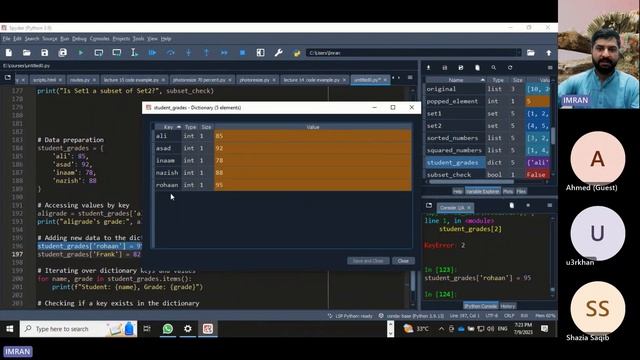
Task: Sort dictionary by Key column header
Action: (x=168, y=127)
